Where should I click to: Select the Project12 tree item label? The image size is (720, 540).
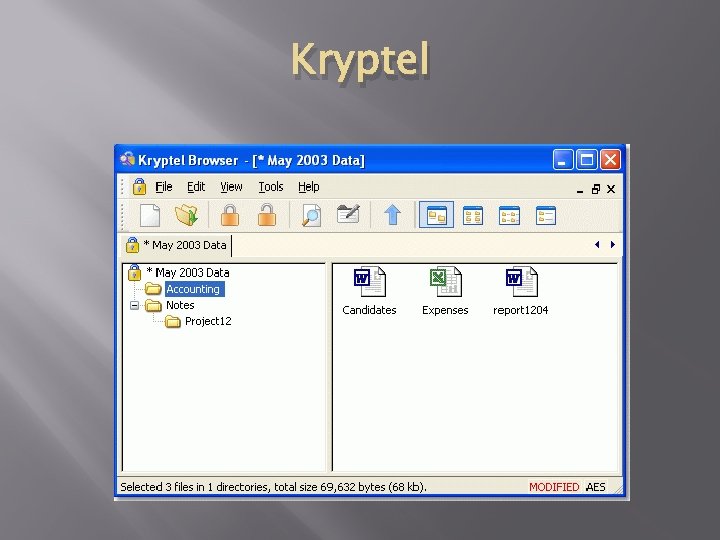pos(208,321)
